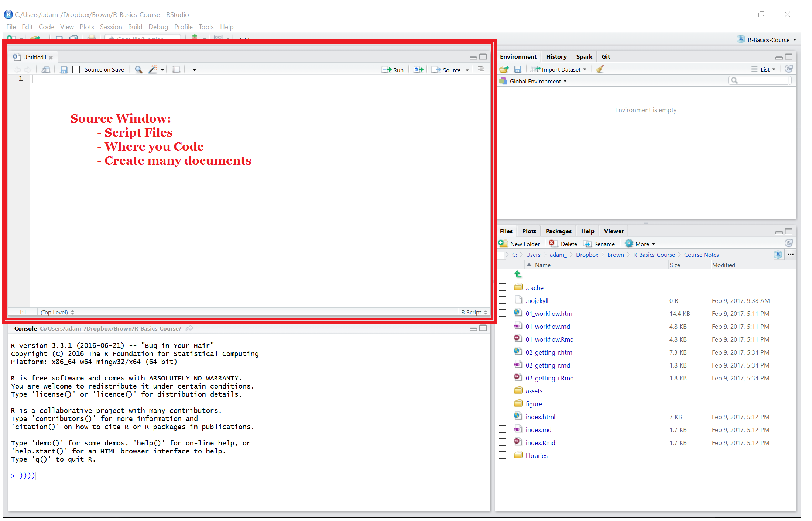Expand the Global Environment dropdown
This screenshot has width=812, height=521.
[538, 81]
